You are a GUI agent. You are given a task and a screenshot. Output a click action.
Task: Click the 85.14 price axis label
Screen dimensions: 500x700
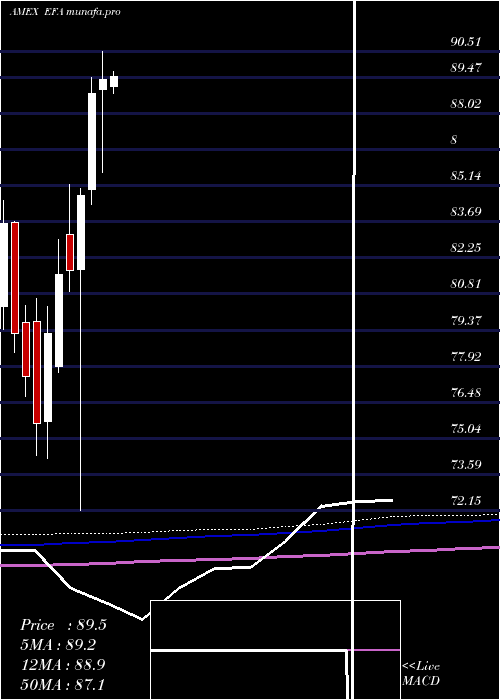pyautogui.click(x=466, y=175)
